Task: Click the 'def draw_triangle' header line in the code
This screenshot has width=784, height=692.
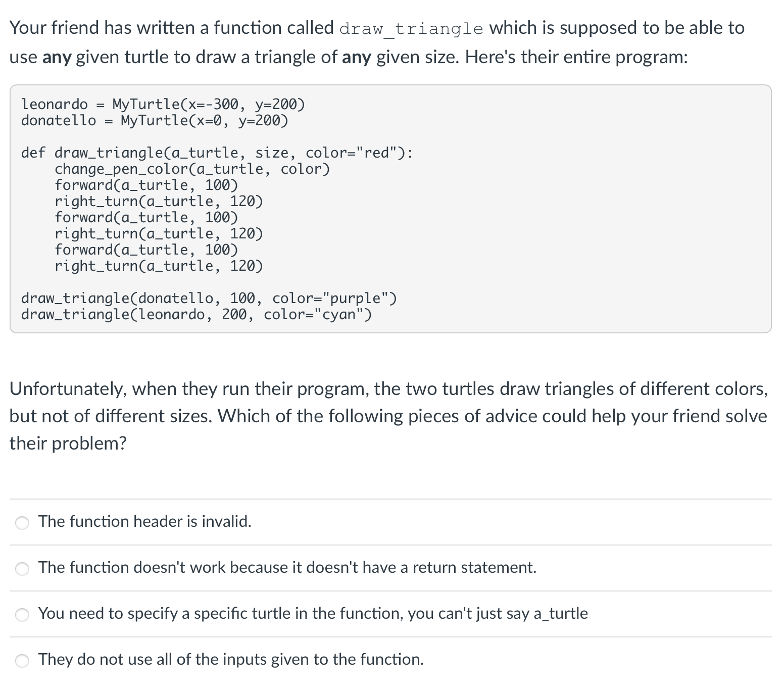Action: pos(216,153)
